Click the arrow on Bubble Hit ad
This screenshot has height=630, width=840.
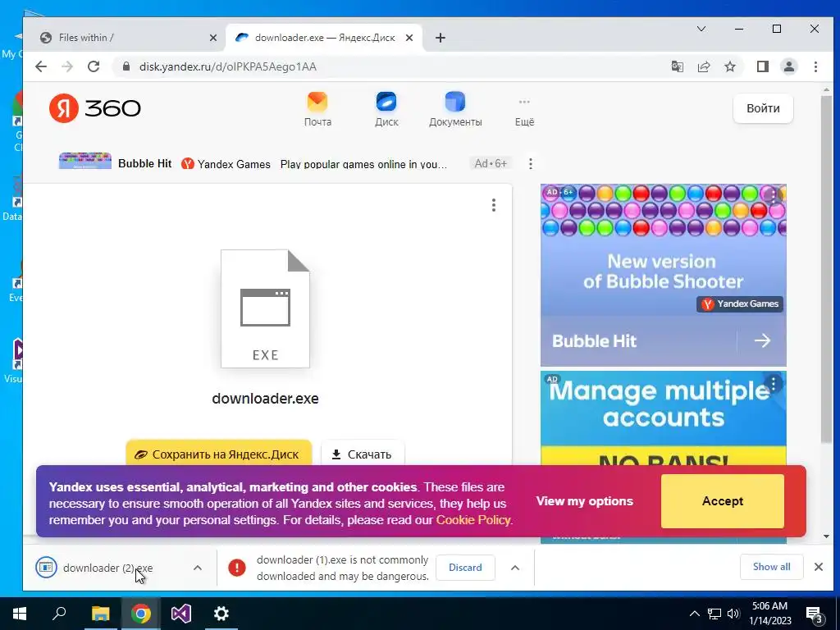[762, 340]
